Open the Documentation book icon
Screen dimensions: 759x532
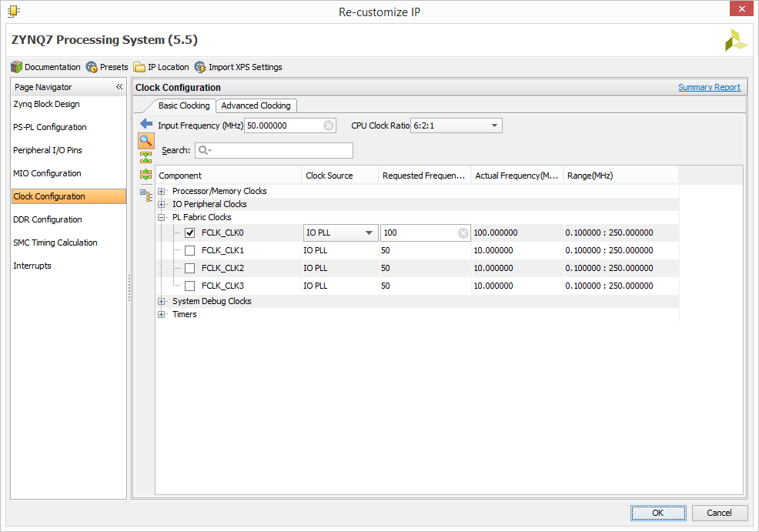(x=16, y=67)
